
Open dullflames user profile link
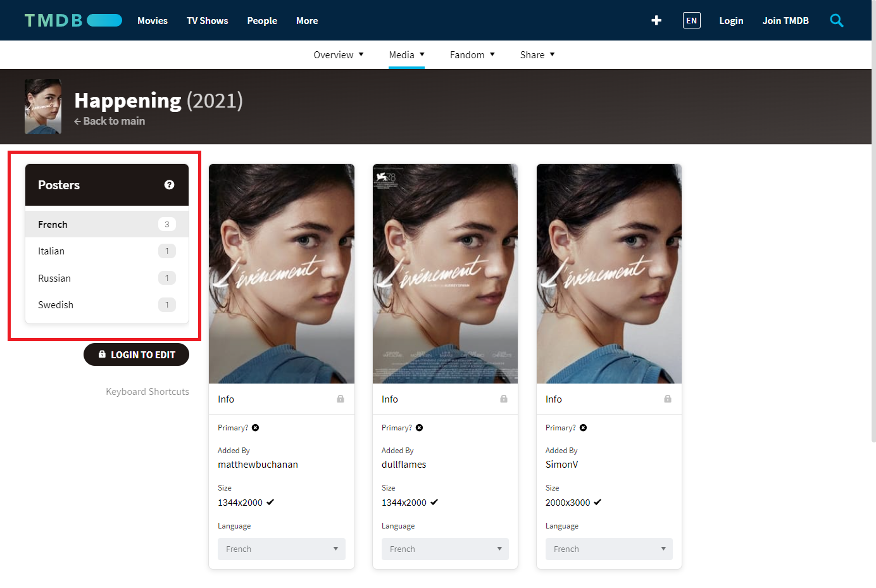404,465
